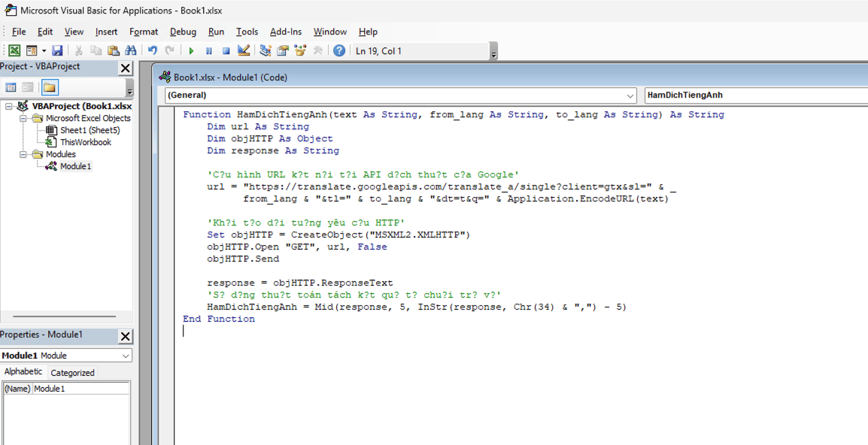
Task: Click the (Name) property value field
Action: 80,389
